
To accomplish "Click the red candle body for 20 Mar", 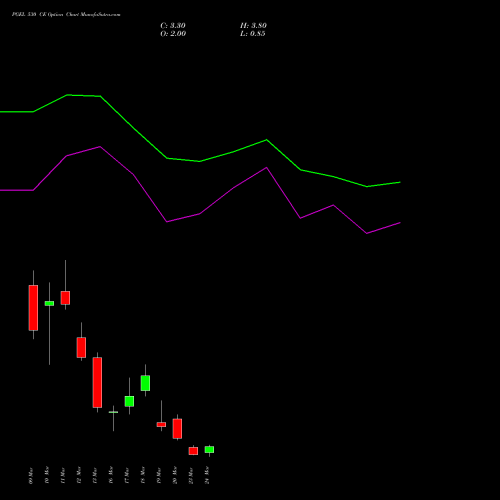I will [177, 429].
